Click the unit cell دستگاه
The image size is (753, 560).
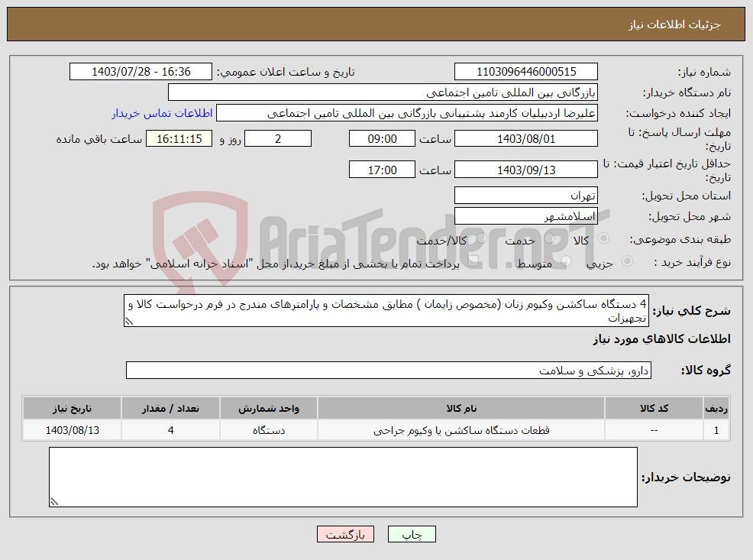(269, 430)
